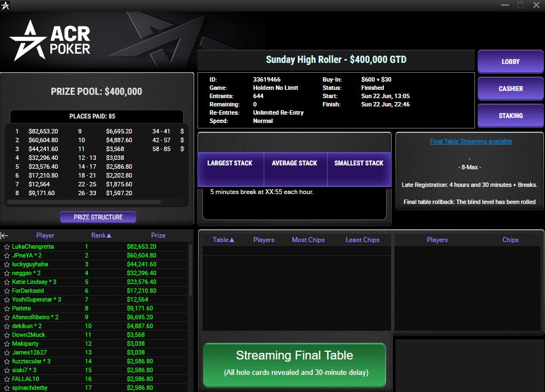Click the star icon beside fuzztacular * 3
Screen dimensions: 545x392
[7, 362]
